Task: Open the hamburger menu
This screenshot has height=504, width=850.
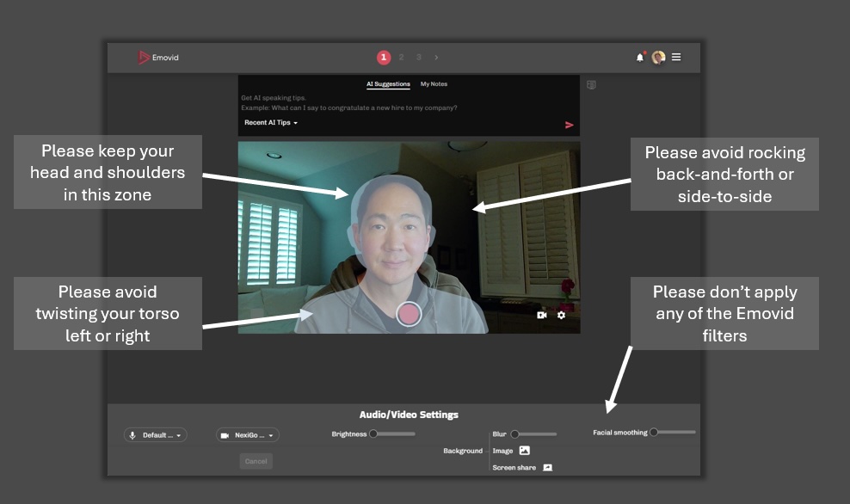Action: click(676, 57)
